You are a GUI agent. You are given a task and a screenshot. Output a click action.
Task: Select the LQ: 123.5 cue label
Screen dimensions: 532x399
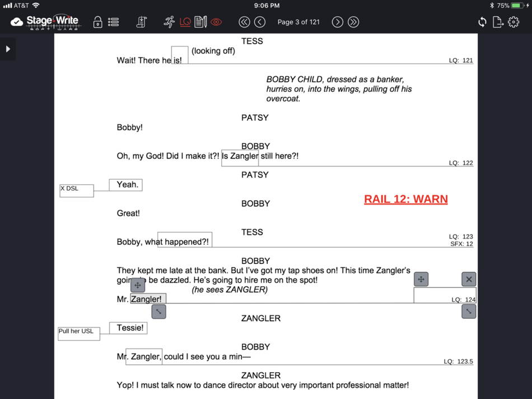coord(458,361)
